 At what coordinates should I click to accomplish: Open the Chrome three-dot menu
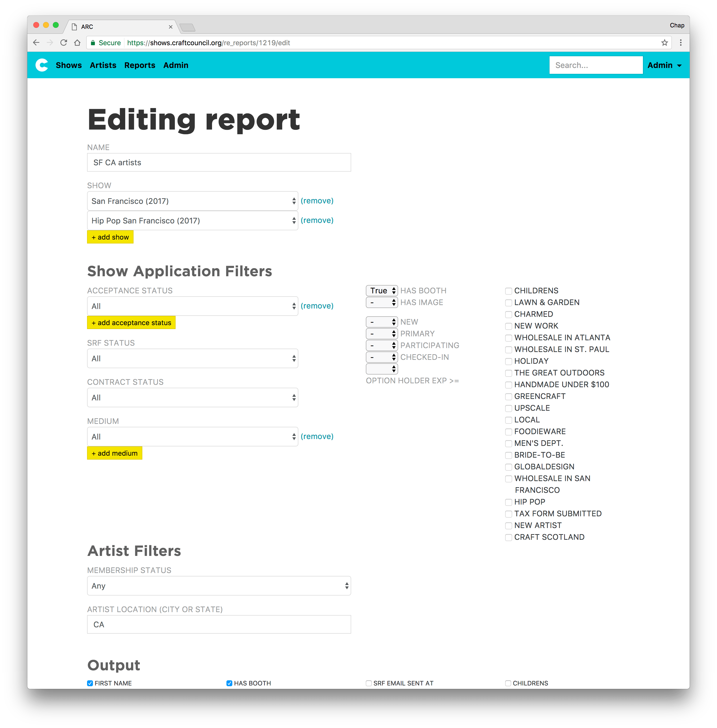(681, 43)
